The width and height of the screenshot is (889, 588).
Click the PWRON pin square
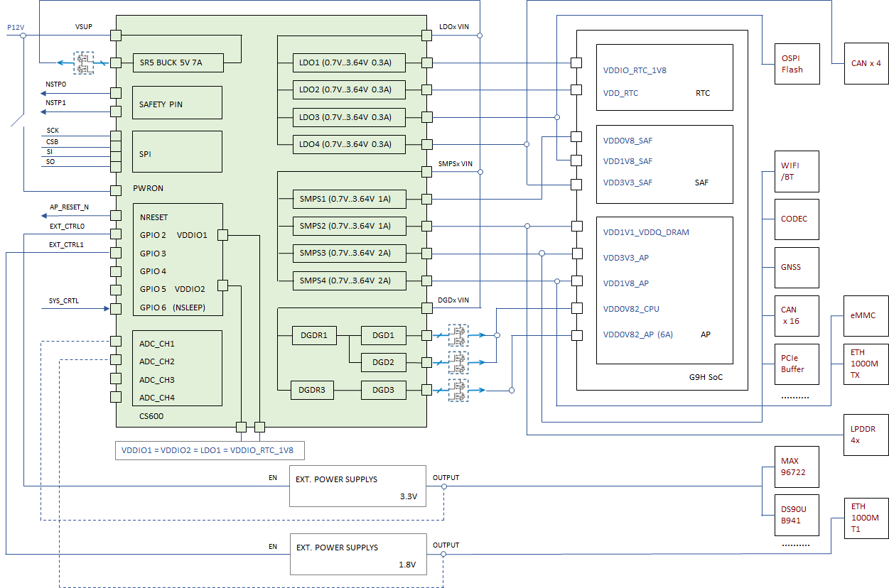[x=116, y=190]
